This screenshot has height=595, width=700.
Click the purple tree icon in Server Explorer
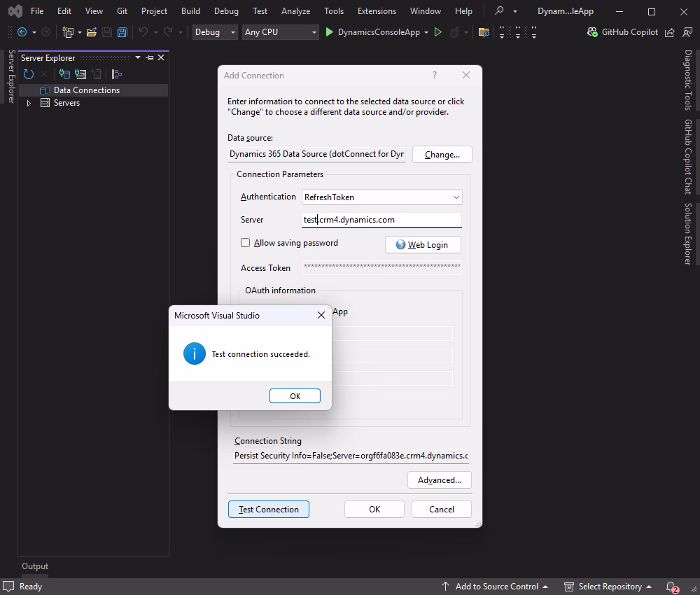point(116,74)
